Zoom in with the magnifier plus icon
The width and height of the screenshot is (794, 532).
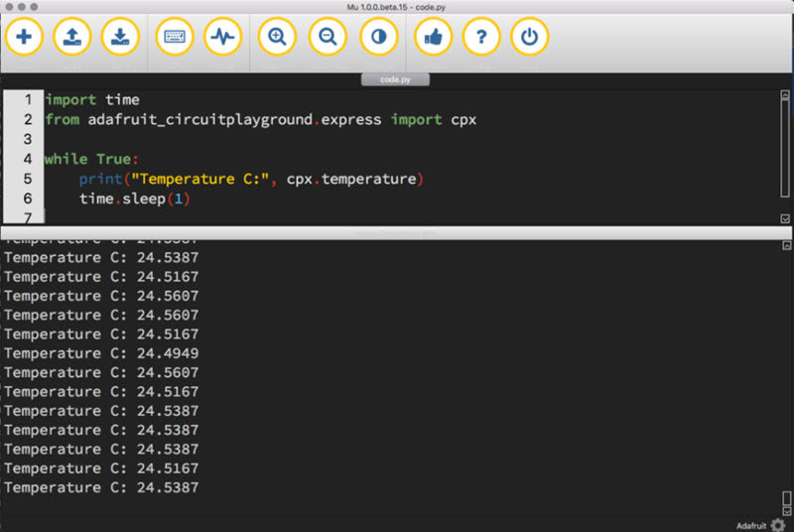click(x=277, y=38)
